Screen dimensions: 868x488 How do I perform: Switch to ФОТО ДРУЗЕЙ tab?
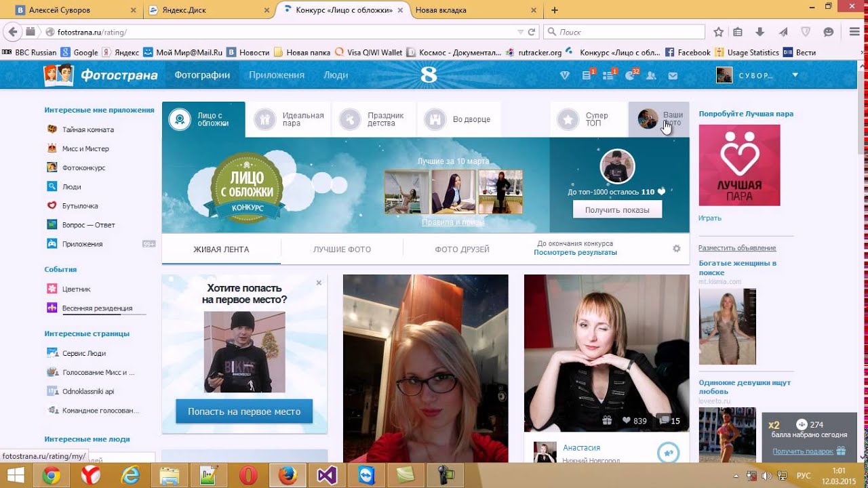point(462,249)
